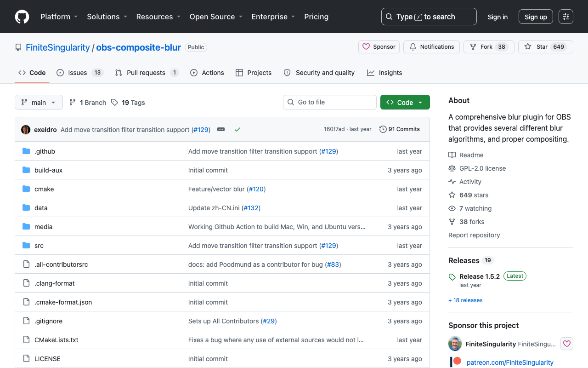Switch to the Issues tab
Screen dimensions: 588x368
pos(80,73)
